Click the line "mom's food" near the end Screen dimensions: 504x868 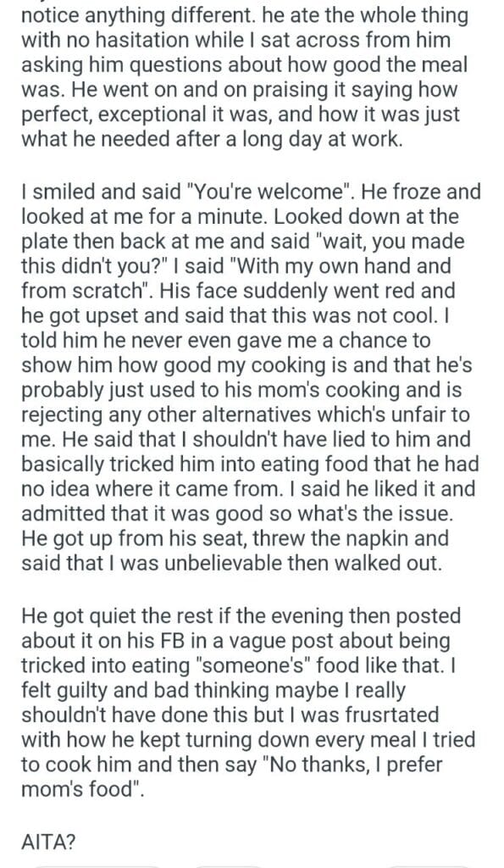click(82, 788)
